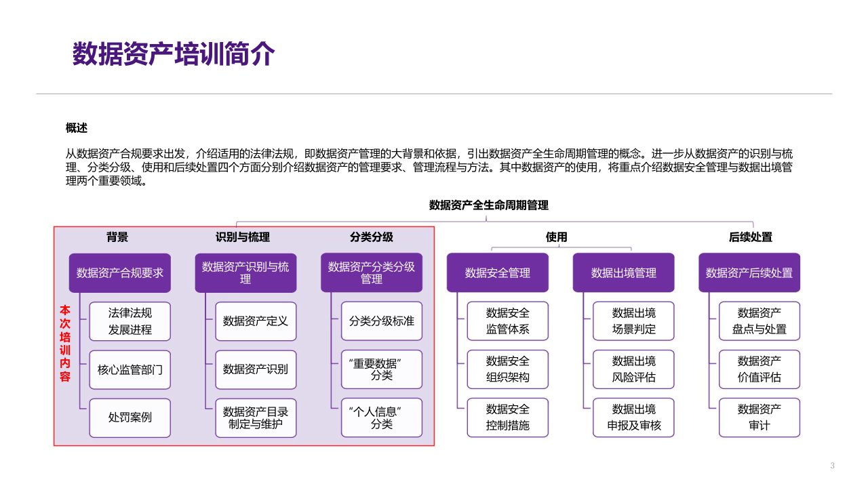Select the 数据资产识别与梳理 purple header box
This screenshot has height=488, width=868.
point(245,273)
